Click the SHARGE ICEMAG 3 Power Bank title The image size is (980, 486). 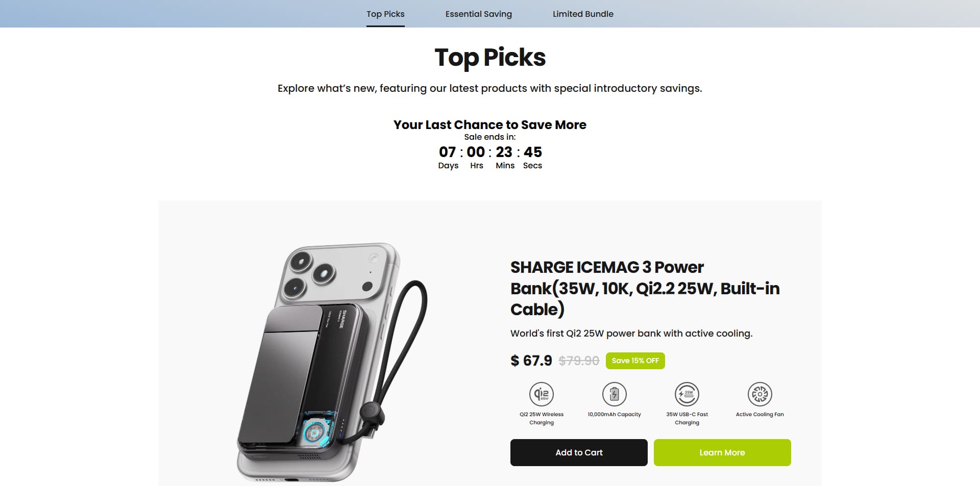pos(645,288)
